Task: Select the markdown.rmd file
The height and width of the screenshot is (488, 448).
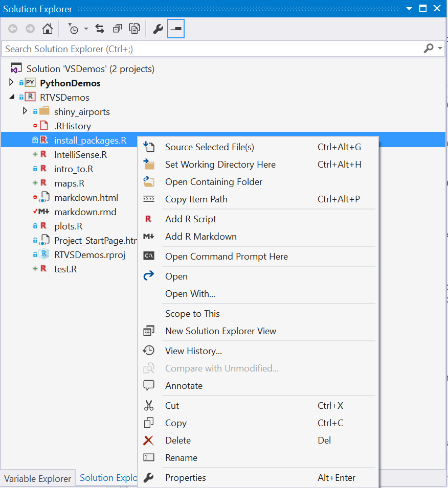Action: tap(85, 212)
